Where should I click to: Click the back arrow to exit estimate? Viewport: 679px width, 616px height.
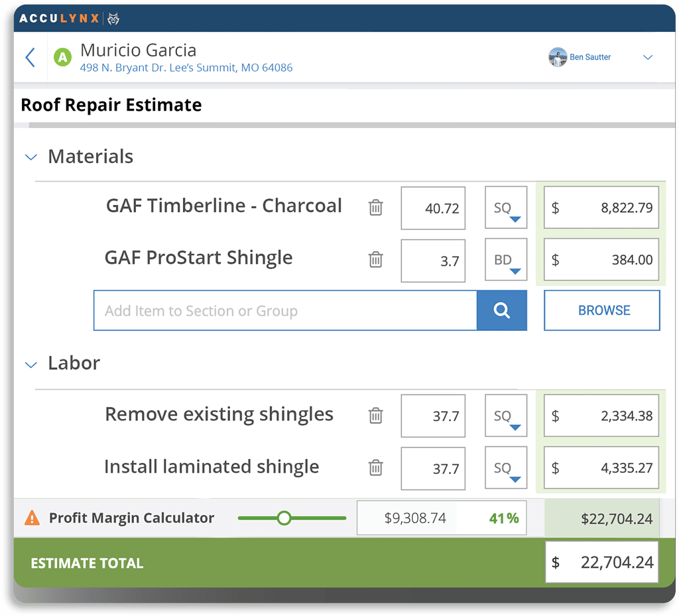click(x=30, y=57)
